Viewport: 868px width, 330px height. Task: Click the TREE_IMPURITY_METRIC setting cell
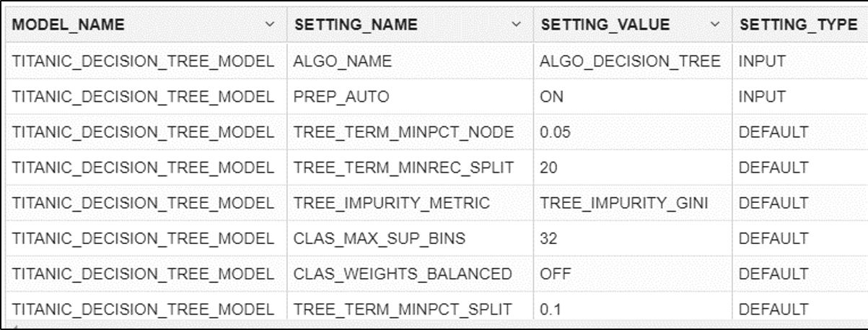(x=392, y=204)
